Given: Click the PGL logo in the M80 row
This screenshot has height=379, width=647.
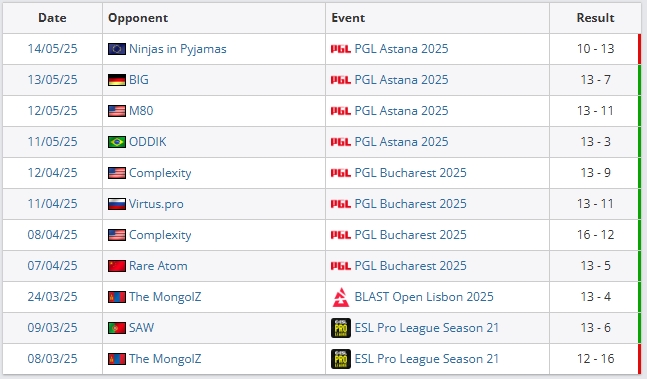Looking at the screenshot, I should click(341, 111).
